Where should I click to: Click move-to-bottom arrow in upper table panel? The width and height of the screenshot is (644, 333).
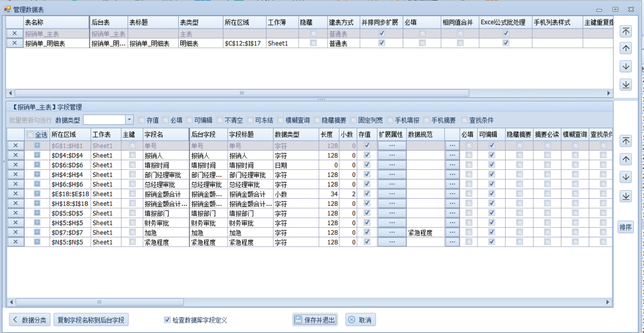(626, 84)
